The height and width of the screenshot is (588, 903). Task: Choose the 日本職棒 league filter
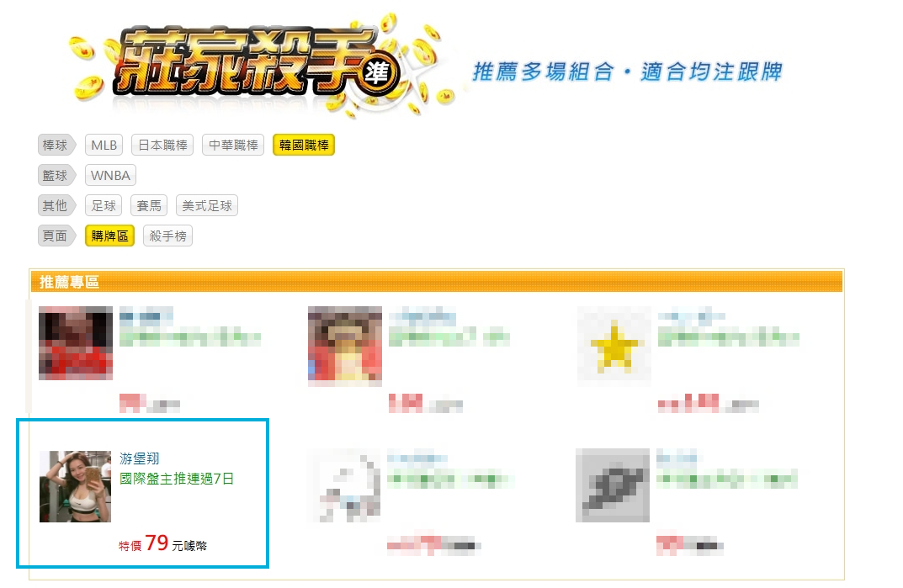pyautogui.click(x=162, y=146)
